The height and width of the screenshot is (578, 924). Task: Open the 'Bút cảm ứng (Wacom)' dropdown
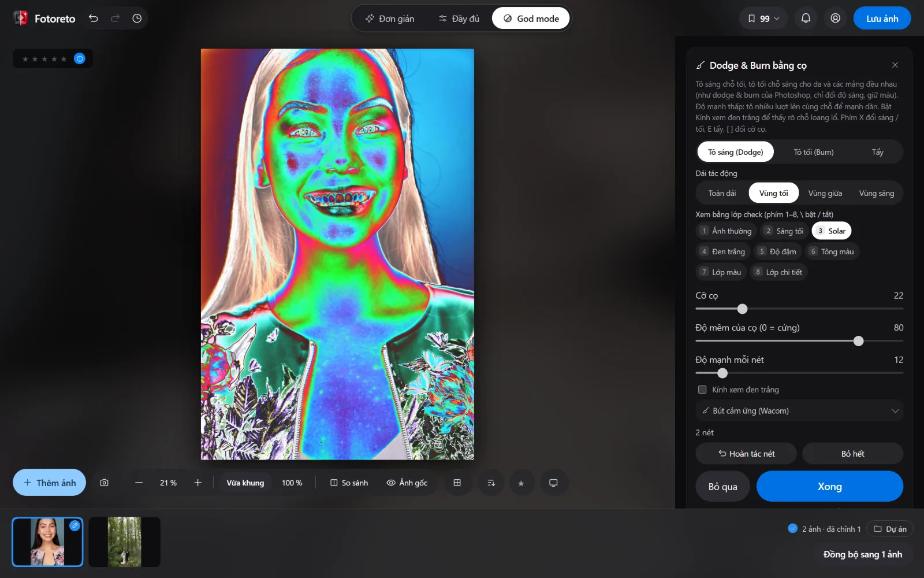[799, 411]
